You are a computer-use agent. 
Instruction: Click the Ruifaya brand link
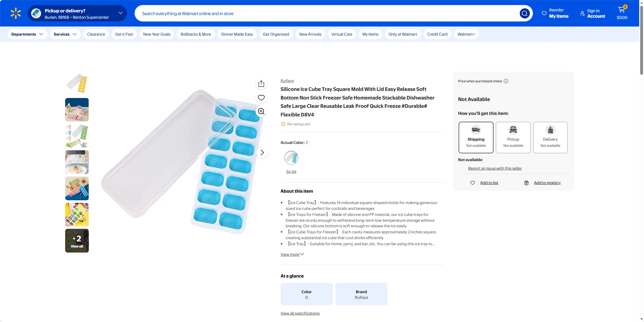pyautogui.click(x=287, y=81)
